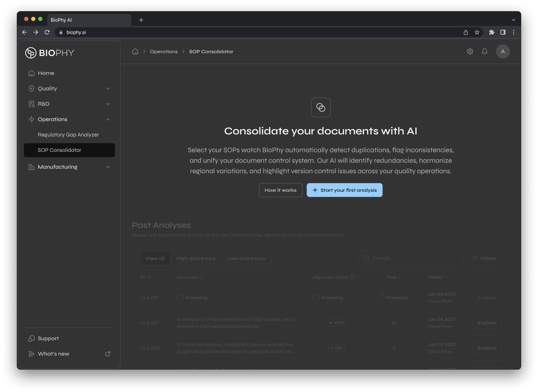
Task: Switch to the High-score runs tab
Action: [196, 258]
